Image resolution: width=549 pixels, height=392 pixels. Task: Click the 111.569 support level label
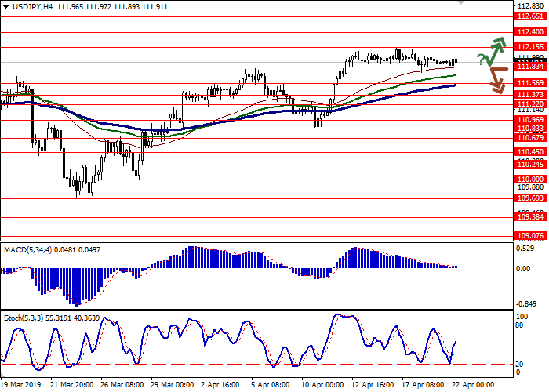[529, 82]
